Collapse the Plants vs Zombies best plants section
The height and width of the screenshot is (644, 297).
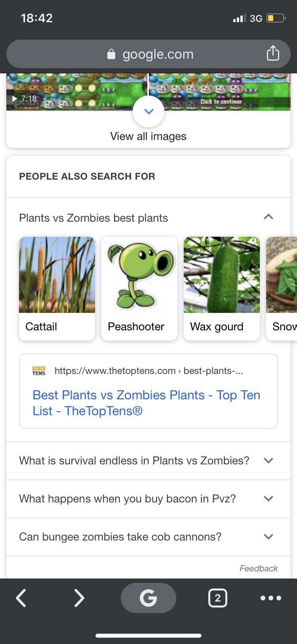tap(268, 217)
